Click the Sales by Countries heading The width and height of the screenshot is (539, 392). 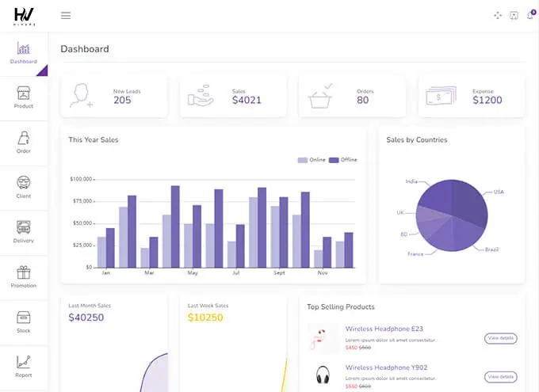(417, 140)
